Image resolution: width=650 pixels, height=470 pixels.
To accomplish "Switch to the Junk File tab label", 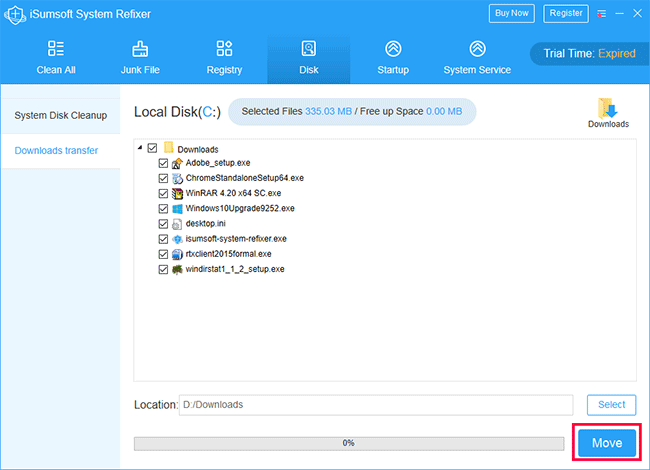I will click(140, 70).
